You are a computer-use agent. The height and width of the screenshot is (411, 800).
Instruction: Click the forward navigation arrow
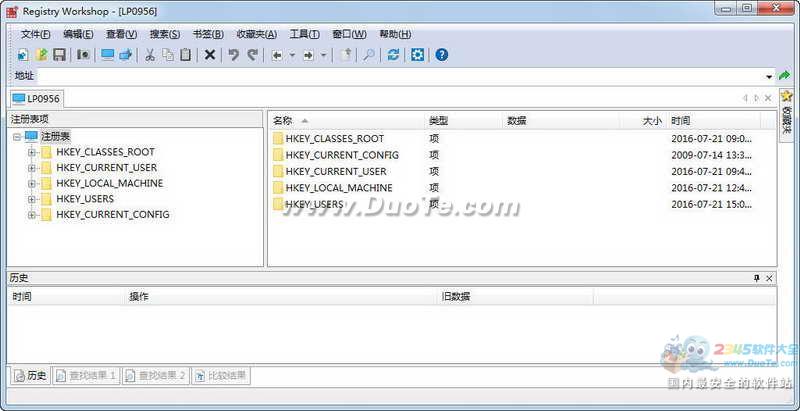[308, 55]
